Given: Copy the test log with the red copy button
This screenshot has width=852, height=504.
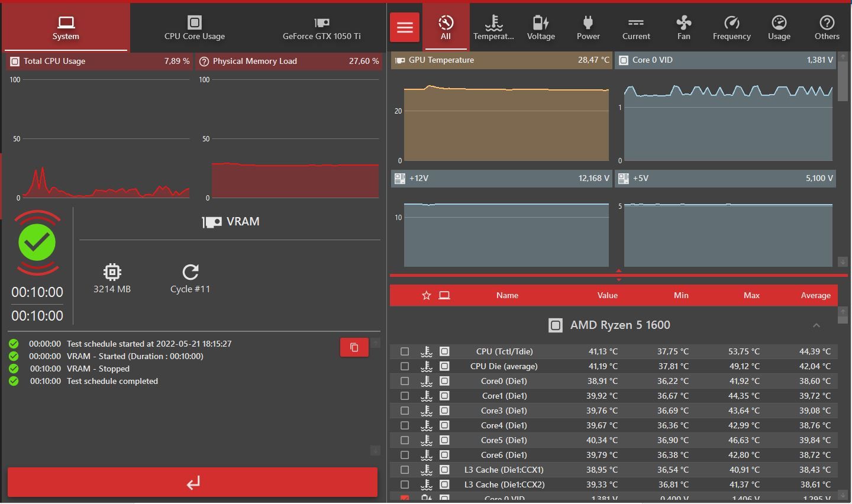Looking at the screenshot, I should (x=354, y=347).
